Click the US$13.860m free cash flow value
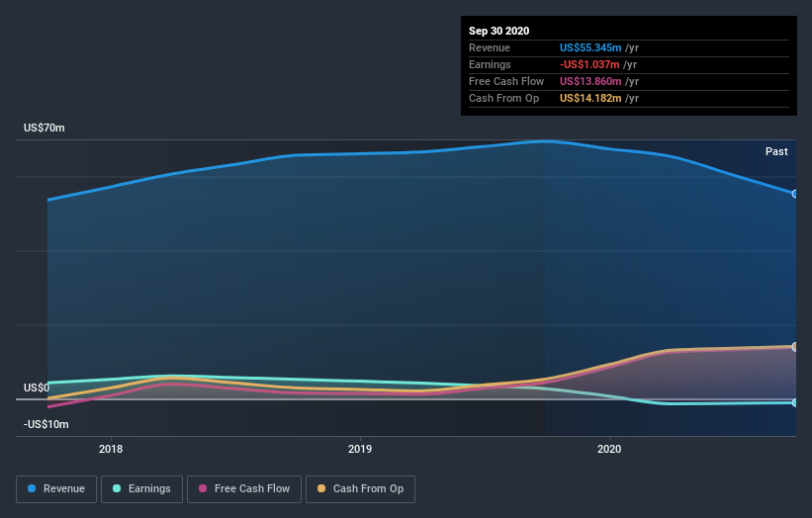 [590, 81]
